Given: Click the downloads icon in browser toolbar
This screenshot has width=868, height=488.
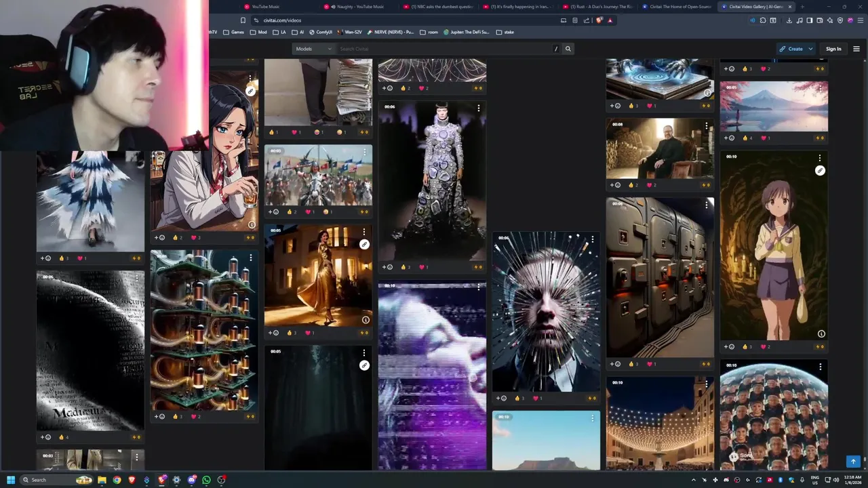Looking at the screenshot, I should pos(789,20).
